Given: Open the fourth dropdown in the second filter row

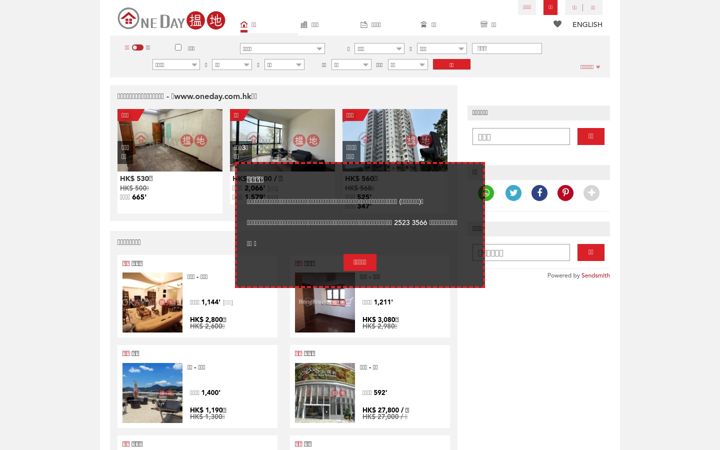Looking at the screenshot, I should click(351, 65).
